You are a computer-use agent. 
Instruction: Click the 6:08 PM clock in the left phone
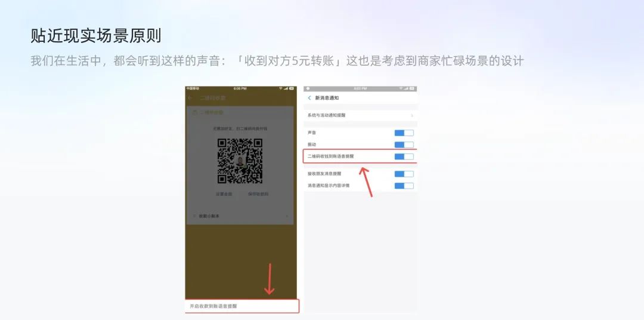coord(240,88)
